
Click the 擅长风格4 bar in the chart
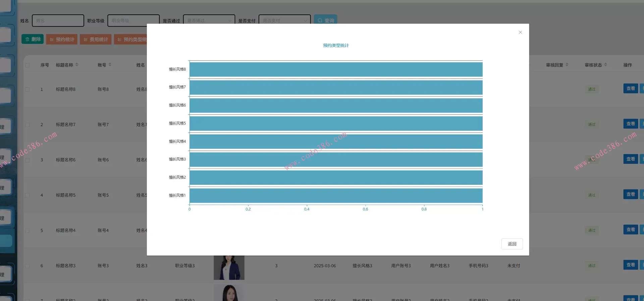pyautogui.click(x=336, y=141)
